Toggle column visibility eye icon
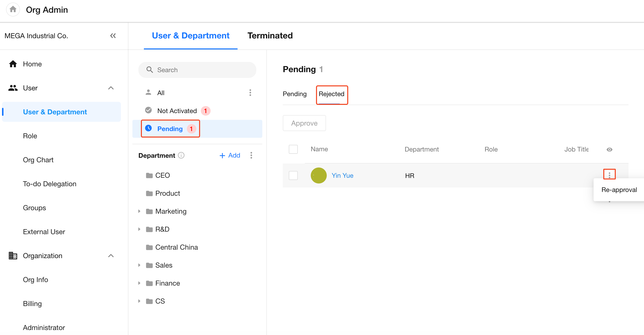Viewport: 644px width, 335px height. point(609,149)
